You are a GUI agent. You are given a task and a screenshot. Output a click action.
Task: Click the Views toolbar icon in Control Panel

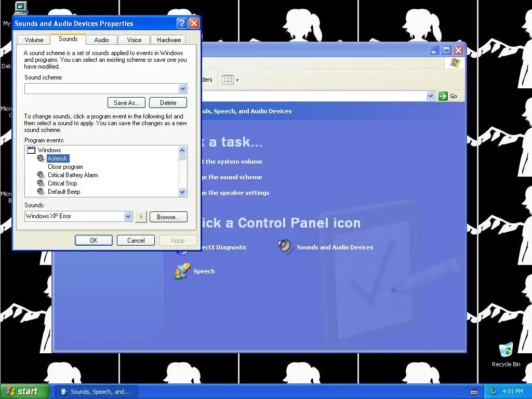tap(228, 80)
